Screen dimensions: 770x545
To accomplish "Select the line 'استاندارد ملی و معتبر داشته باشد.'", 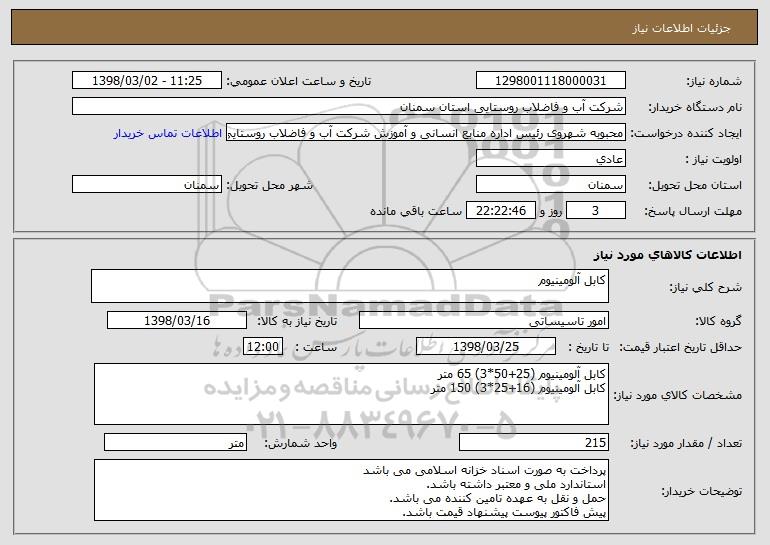I will coord(516,485).
